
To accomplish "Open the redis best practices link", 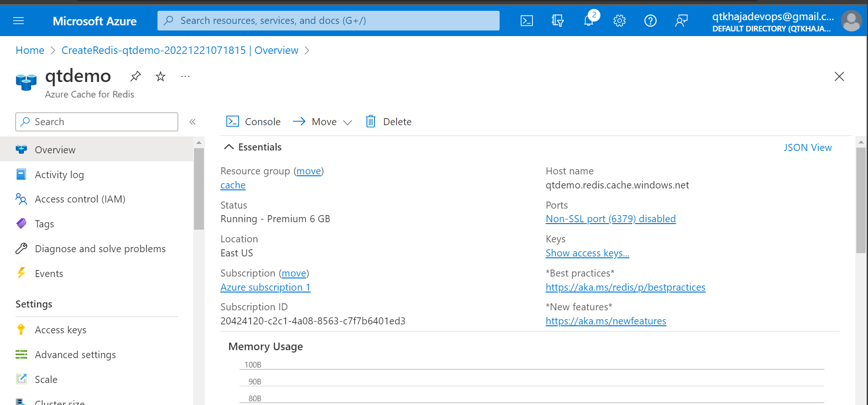I will pos(625,287).
